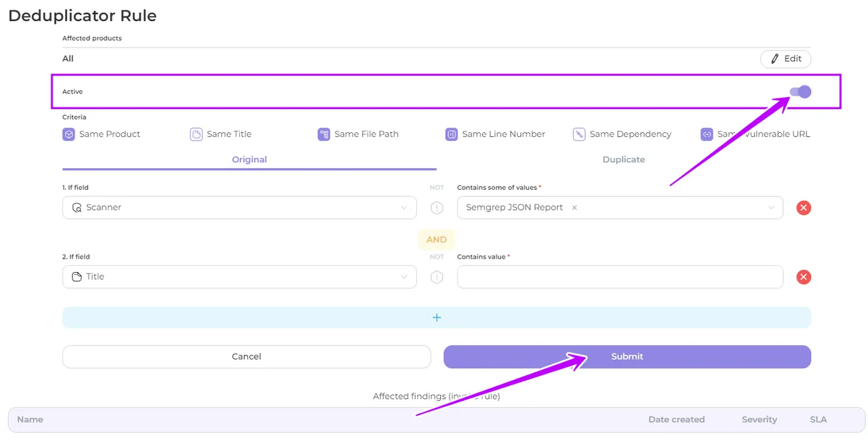Delete the Scanner condition row
868x443 pixels.
point(804,208)
